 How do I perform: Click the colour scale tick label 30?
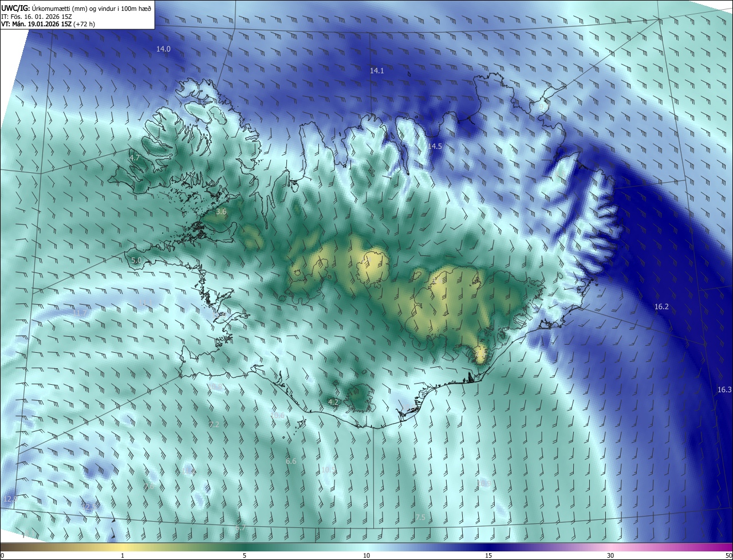point(610,556)
